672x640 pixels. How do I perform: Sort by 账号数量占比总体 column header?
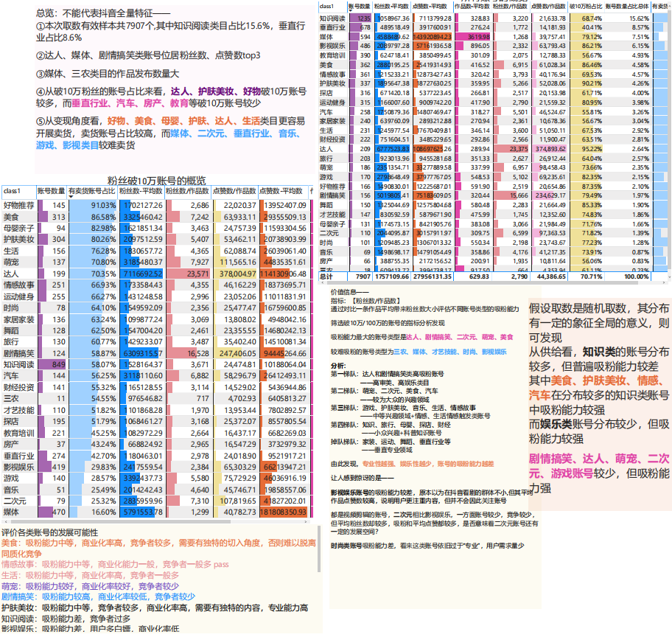click(x=627, y=7)
